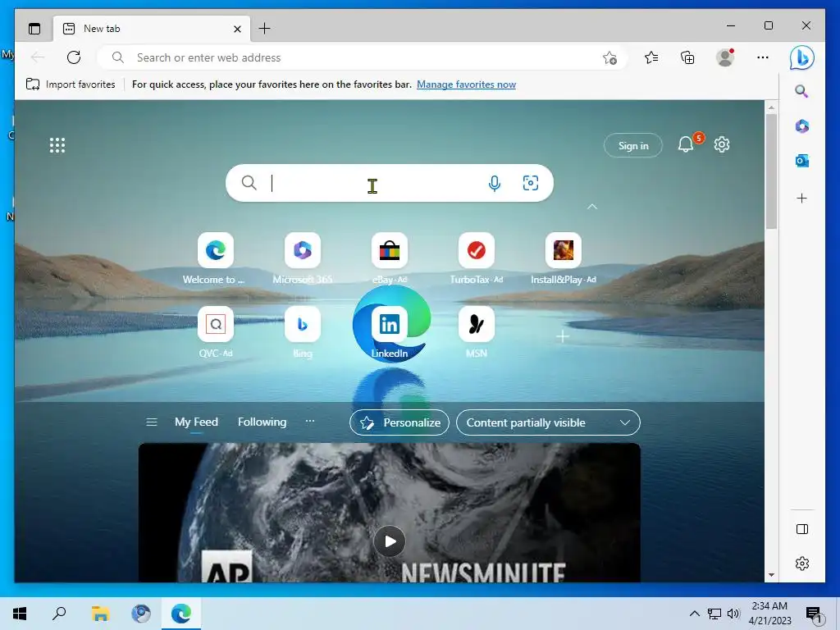The width and height of the screenshot is (840, 630).
Task: Open Settings and more ellipsis menu
Action: [763, 57]
